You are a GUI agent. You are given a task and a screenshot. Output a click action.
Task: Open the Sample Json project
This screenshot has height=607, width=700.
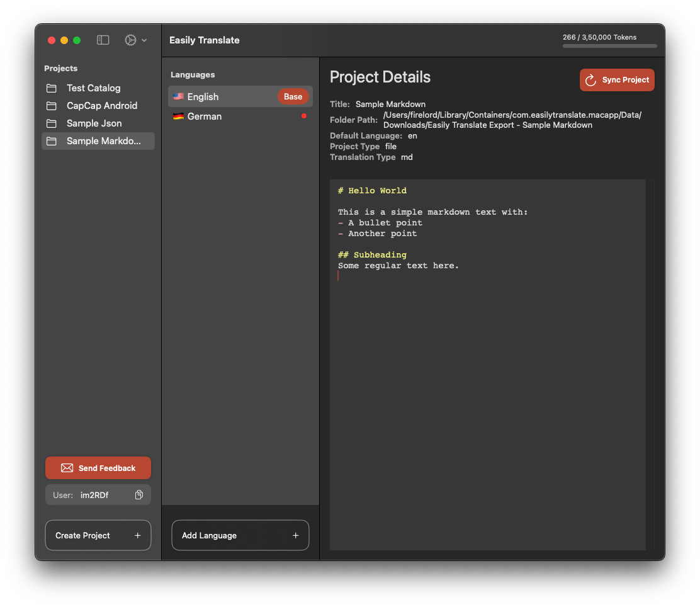click(98, 123)
